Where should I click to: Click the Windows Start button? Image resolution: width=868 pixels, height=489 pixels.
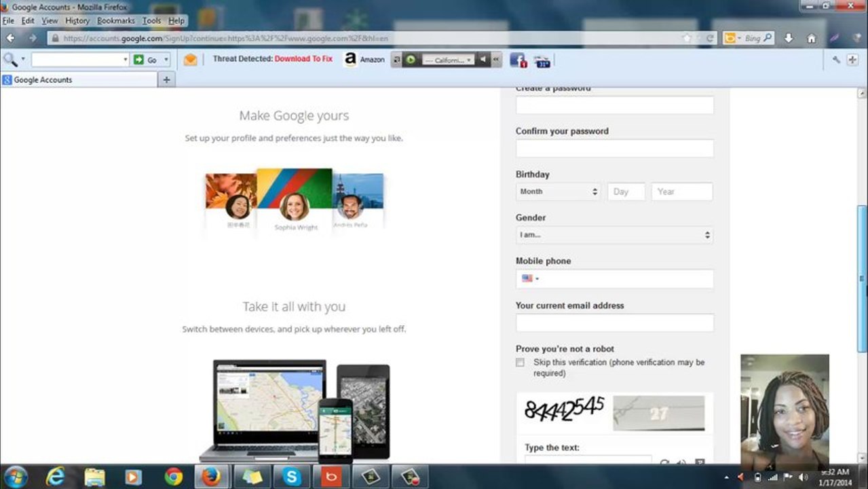point(16,477)
